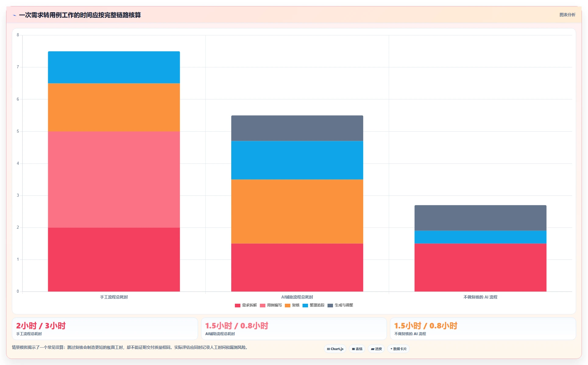This screenshot has height=365, width=588.
Task: Click the y-axis value 5
Action: [18, 131]
